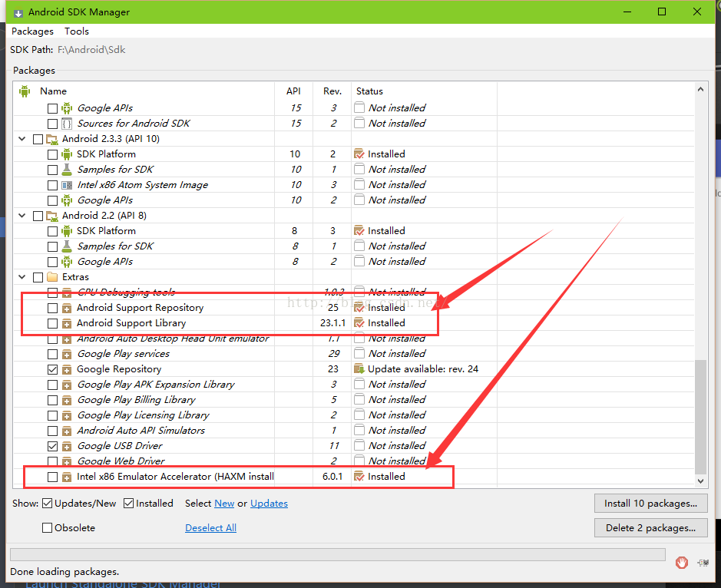Click the Samples for SDK flask icon, API 10
The width and height of the screenshot is (721, 588).
click(67, 169)
